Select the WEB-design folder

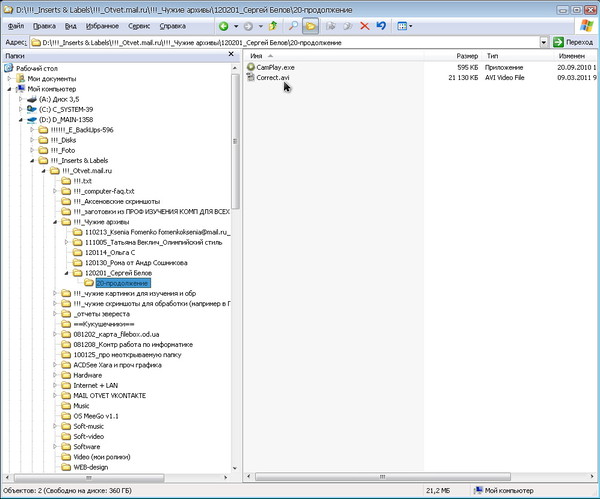point(91,467)
